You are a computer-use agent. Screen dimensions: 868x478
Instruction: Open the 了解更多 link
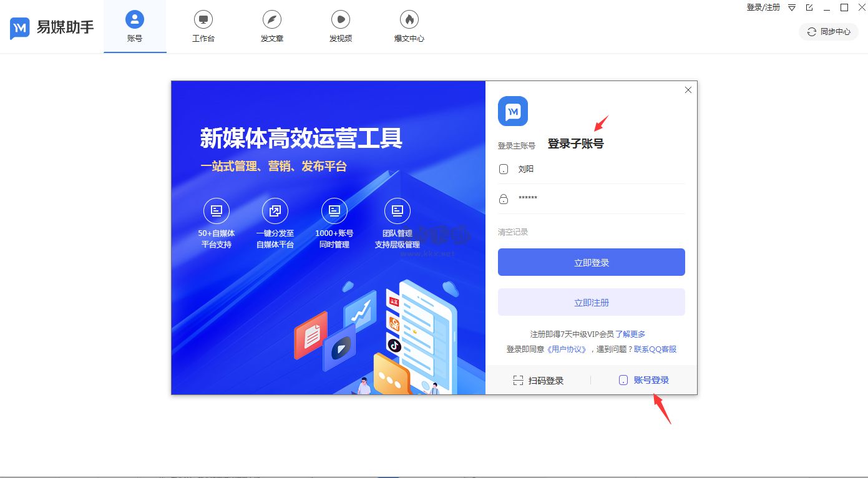point(630,334)
